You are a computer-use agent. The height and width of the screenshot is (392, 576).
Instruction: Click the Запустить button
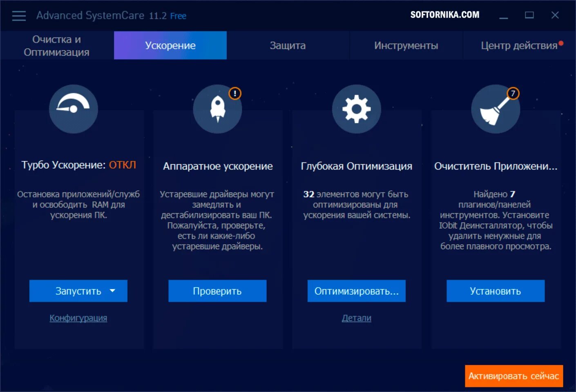pos(78,291)
